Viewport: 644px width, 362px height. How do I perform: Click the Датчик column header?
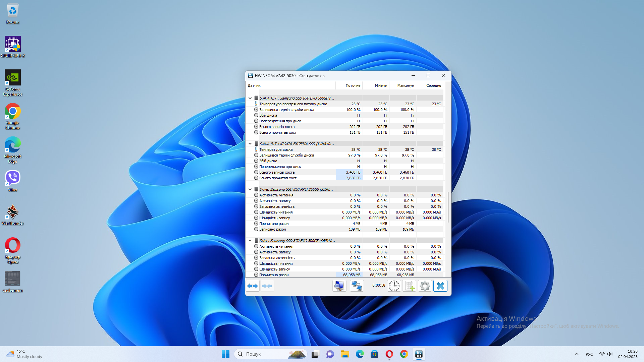tap(290, 85)
